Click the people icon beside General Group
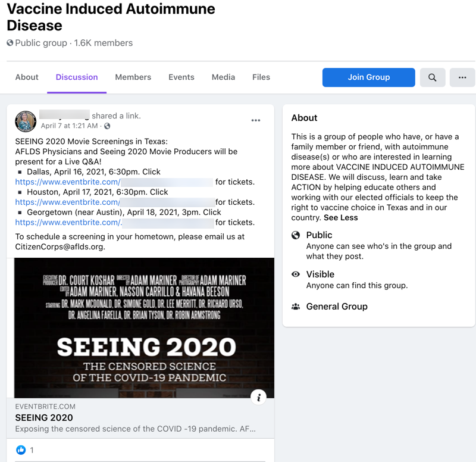 click(296, 306)
